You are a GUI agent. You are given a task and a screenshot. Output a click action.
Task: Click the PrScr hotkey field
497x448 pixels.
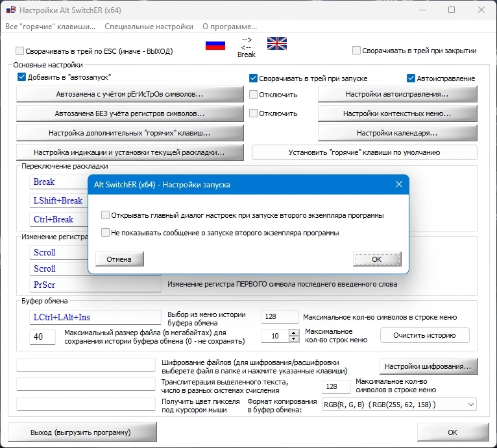(x=95, y=285)
